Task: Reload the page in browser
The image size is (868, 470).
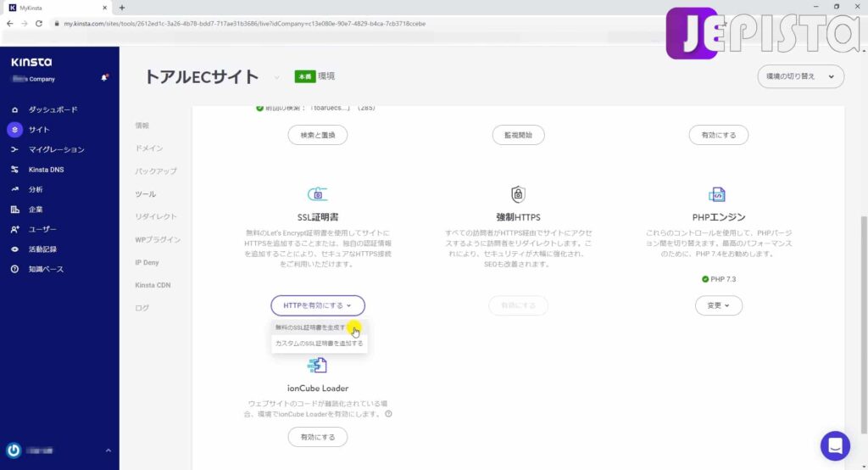Action: click(39, 24)
